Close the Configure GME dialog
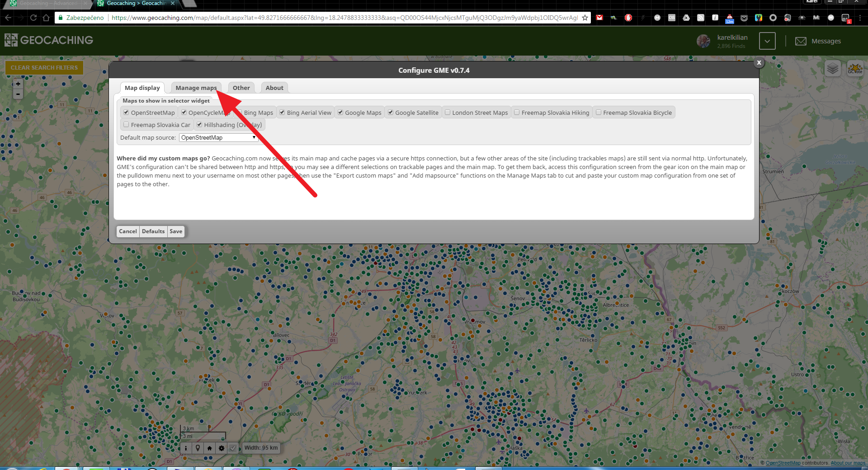The image size is (868, 470). click(x=759, y=63)
